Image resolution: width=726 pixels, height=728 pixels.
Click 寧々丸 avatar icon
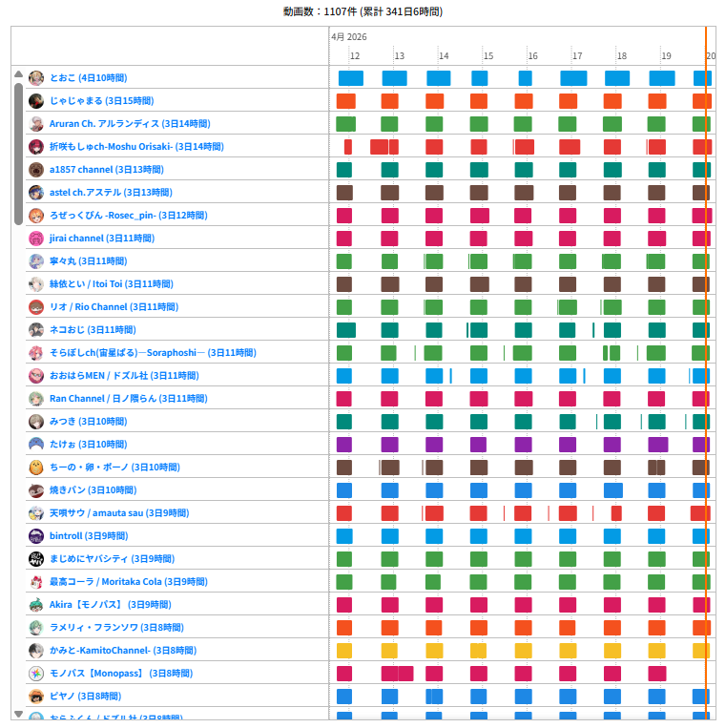coord(36,260)
